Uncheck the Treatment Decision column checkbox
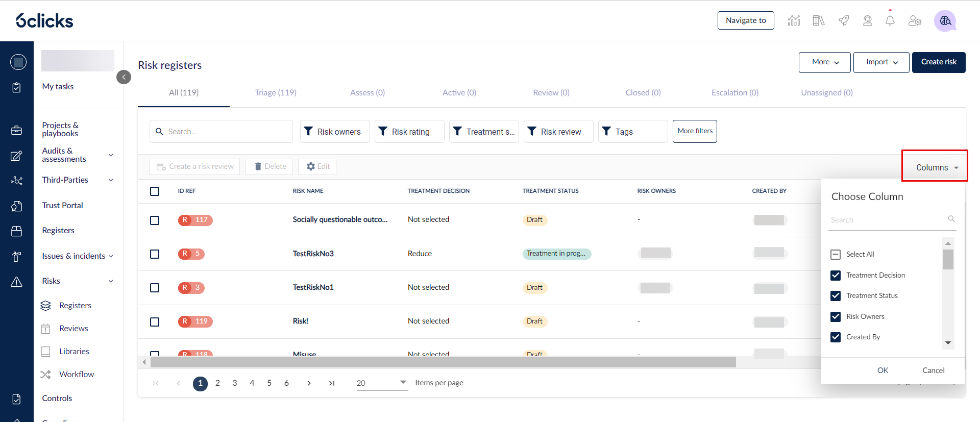980x422 pixels. click(x=836, y=275)
